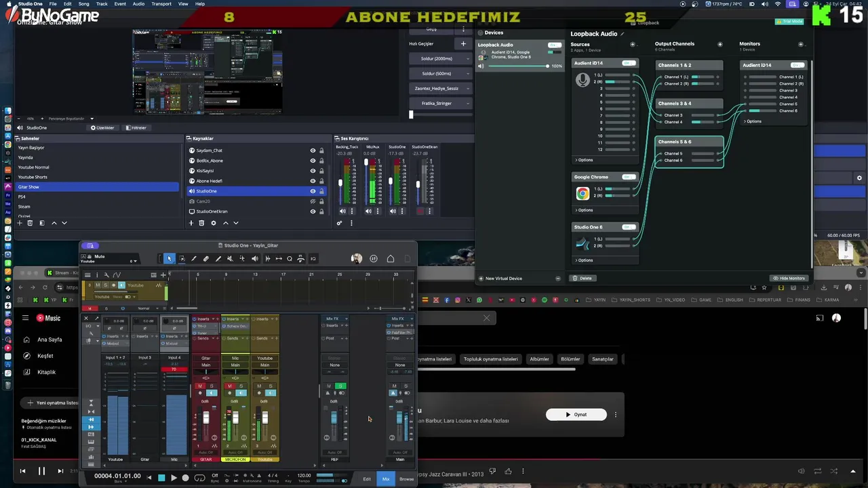The width and height of the screenshot is (868, 488).
Task: Toggle lock on StudioOneEkran source
Action: click(322, 211)
